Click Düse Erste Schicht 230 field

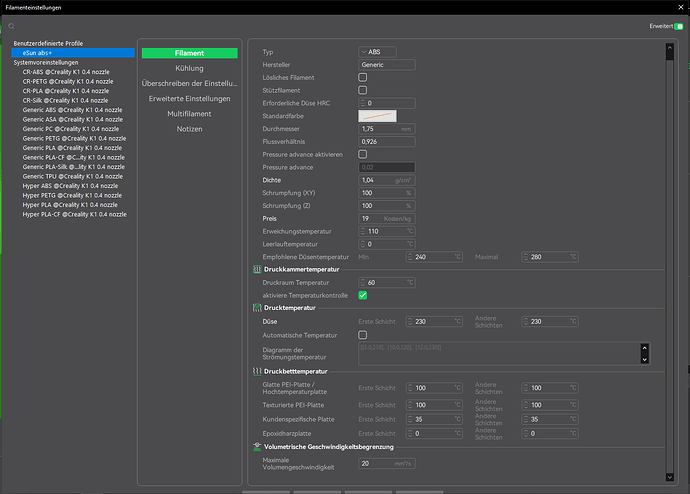click(x=434, y=322)
